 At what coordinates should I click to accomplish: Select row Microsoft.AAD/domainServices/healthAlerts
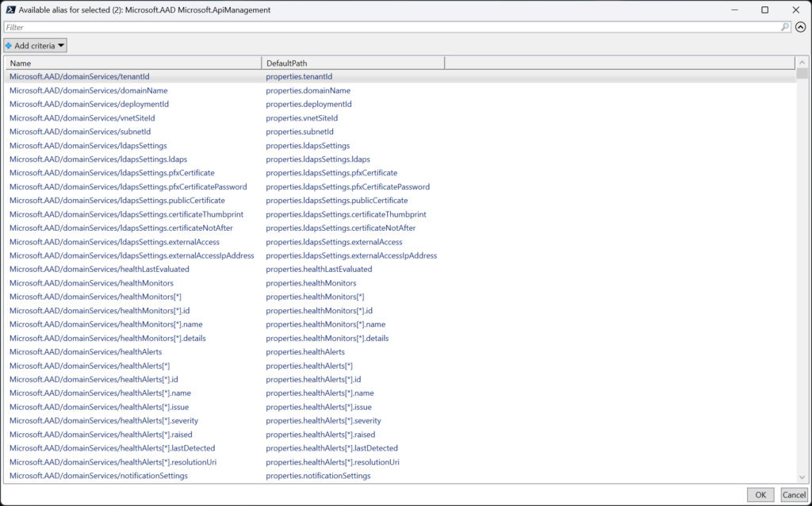pos(400,351)
